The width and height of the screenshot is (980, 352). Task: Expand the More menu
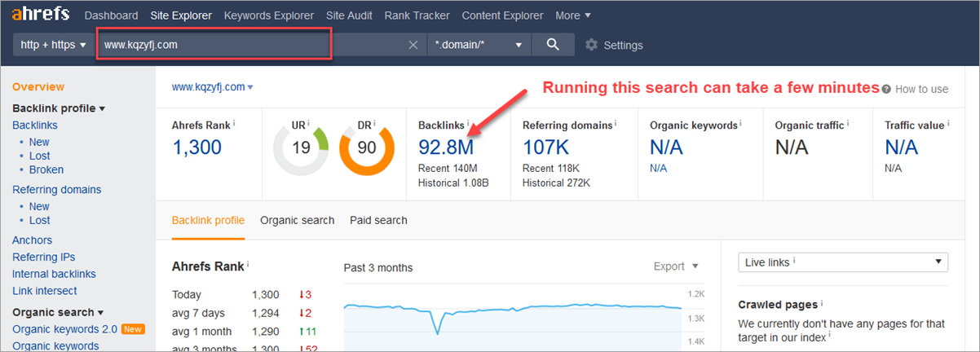(x=573, y=15)
